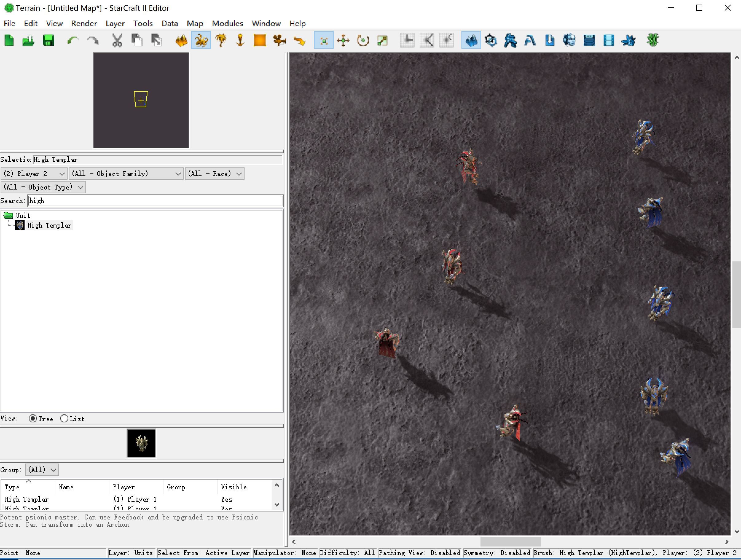Toggle the Selection manipulator tool
Image resolution: width=741 pixels, height=560 pixels.
(323, 41)
